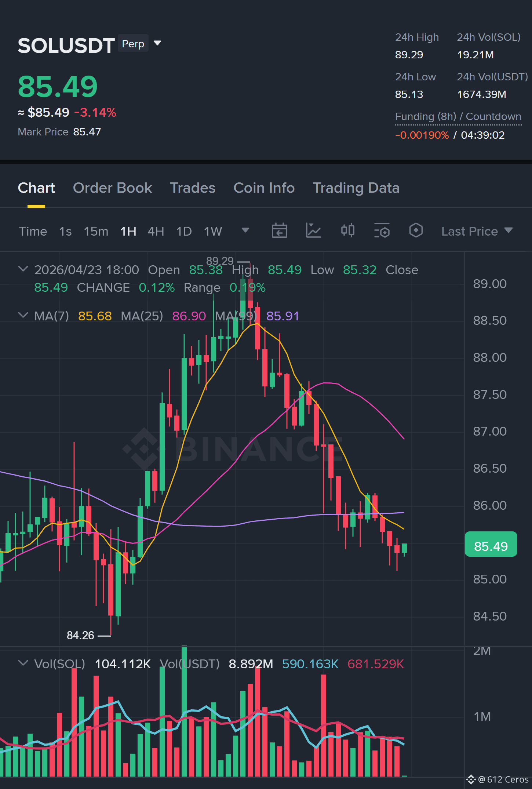Image resolution: width=532 pixels, height=789 pixels.
Task: Click the Binance logo in the watermark corner
Action: coord(471,779)
